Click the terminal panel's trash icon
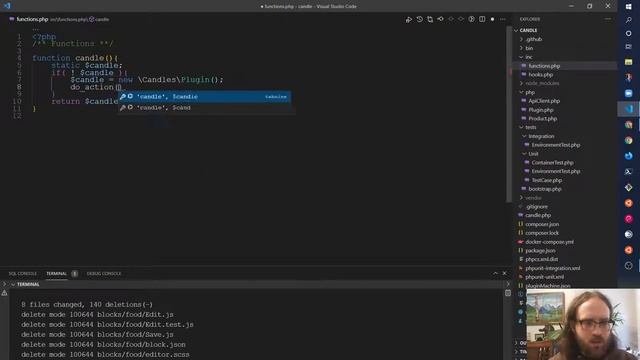Viewport: 640px width, 360px height. pyautogui.click(x=508, y=293)
